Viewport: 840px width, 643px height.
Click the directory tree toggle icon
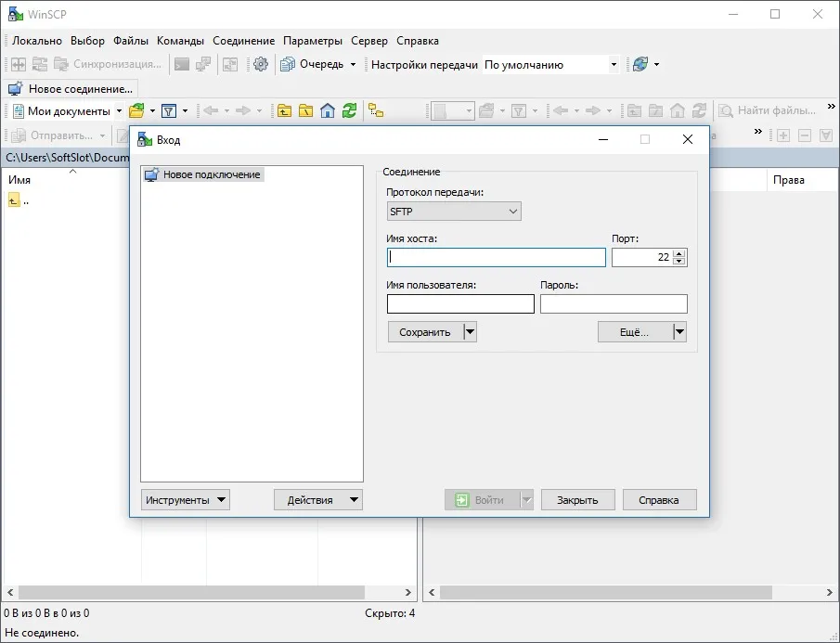point(376,110)
